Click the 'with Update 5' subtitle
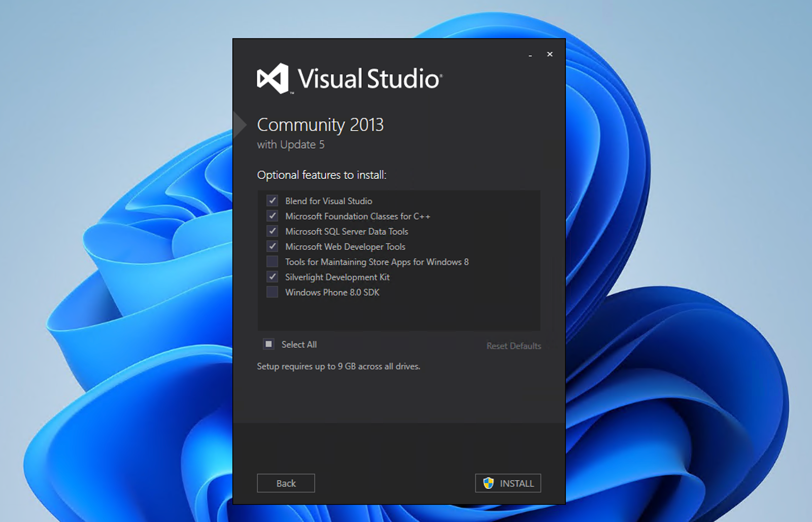 click(x=290, y=145)
